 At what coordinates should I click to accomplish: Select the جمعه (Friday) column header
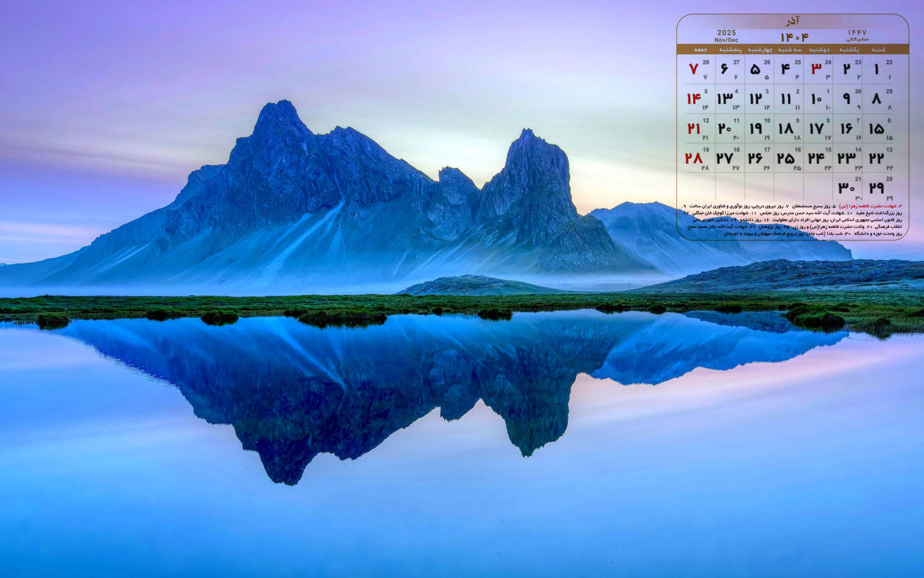(700, 49)
